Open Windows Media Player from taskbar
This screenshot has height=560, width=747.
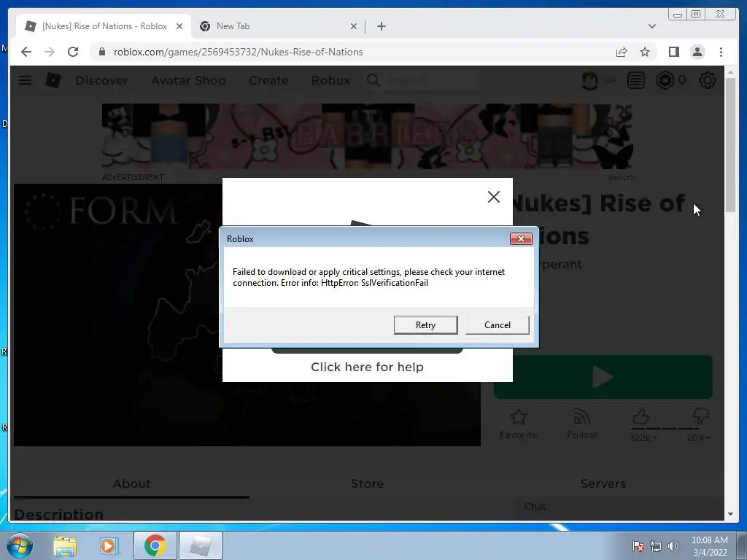coord(108,545)
